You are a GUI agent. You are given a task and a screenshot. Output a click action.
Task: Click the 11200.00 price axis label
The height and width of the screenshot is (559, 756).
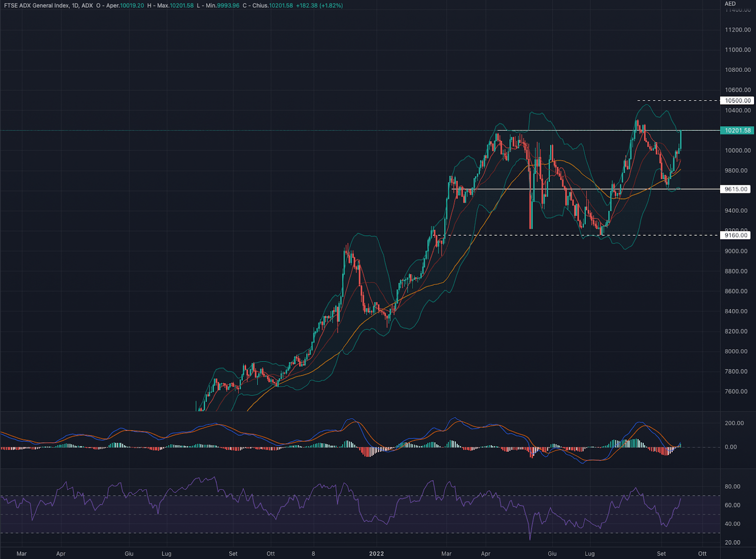pyautogui.click(x=738, y=30)
